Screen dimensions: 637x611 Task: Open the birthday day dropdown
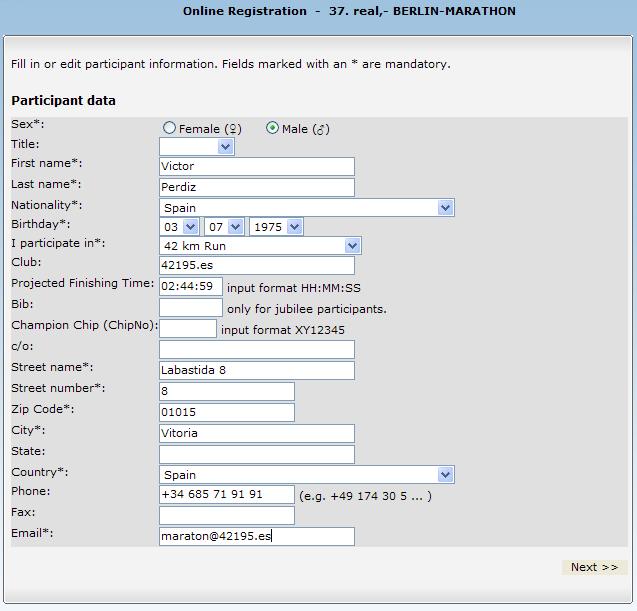[x=180, y=227]
